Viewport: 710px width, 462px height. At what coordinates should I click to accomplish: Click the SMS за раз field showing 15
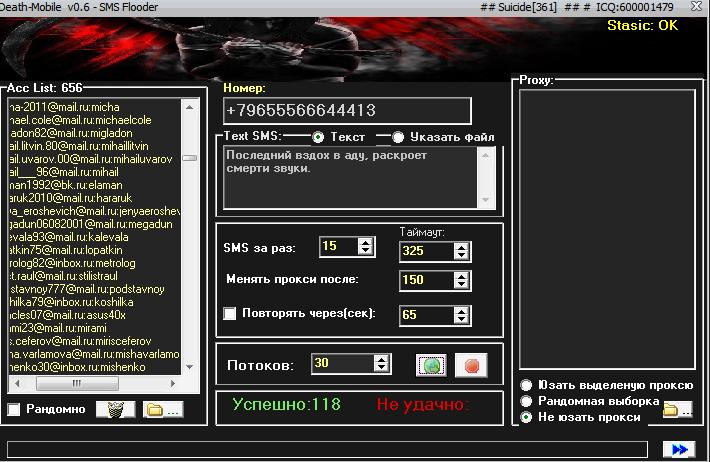click(339, 247)
